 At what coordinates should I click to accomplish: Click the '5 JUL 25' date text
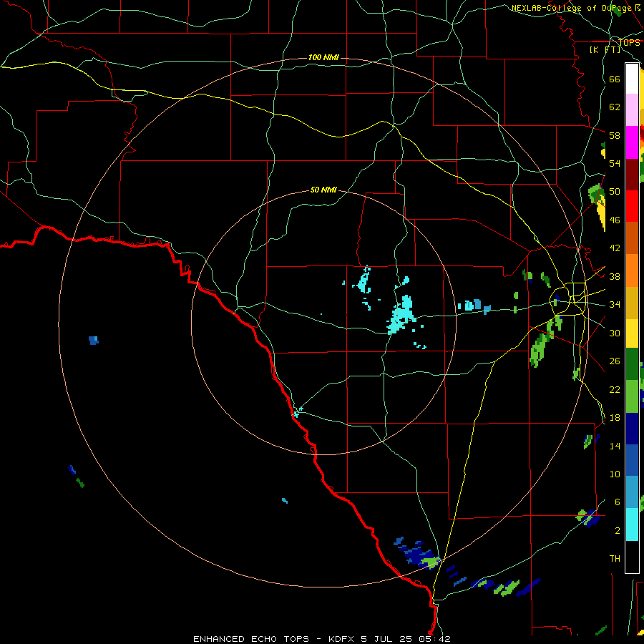388,639
